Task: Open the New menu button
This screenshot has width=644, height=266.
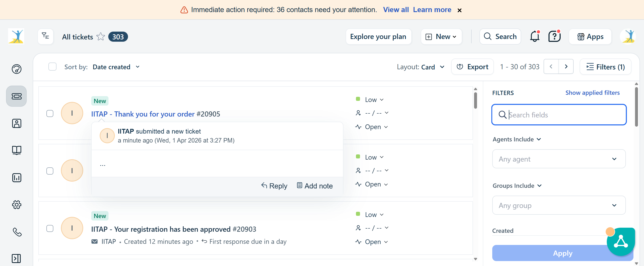Action: tap(441, 37)
